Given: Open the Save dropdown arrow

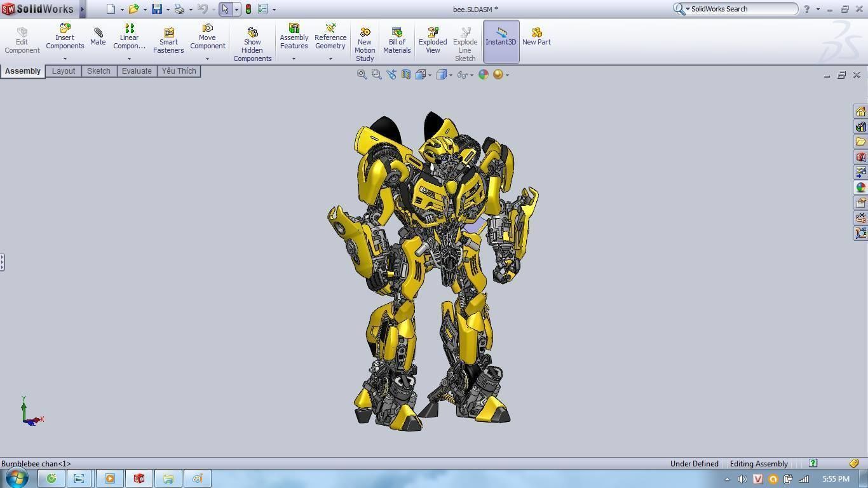Looking at the screenshot, I should (x=168, y=10).
